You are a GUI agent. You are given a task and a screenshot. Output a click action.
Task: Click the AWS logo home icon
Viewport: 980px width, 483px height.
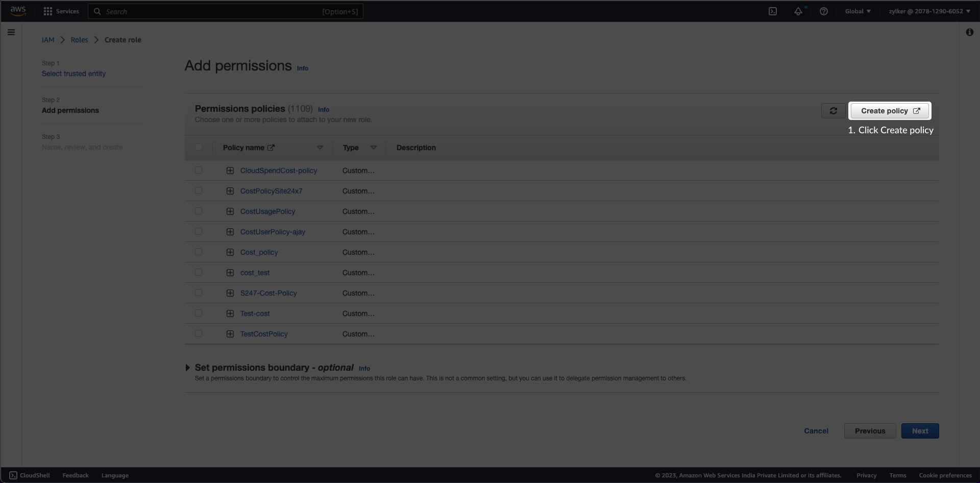(x=18, y=11)
